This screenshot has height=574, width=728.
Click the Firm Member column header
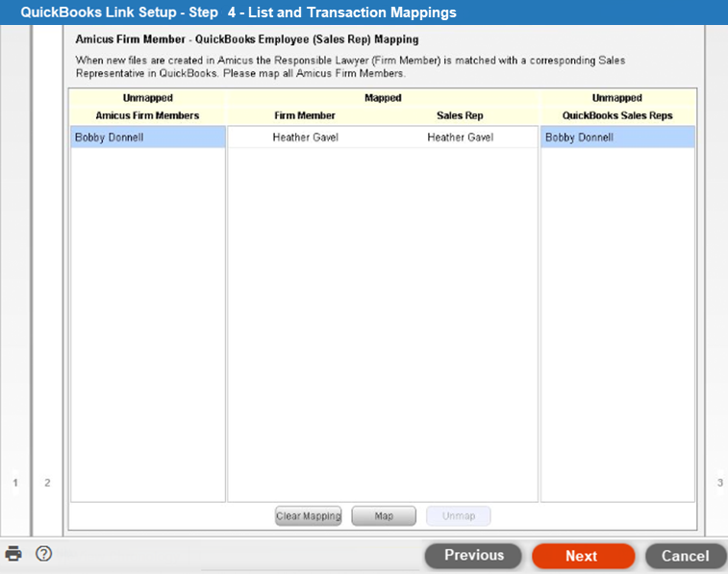(x=305, y=115)
